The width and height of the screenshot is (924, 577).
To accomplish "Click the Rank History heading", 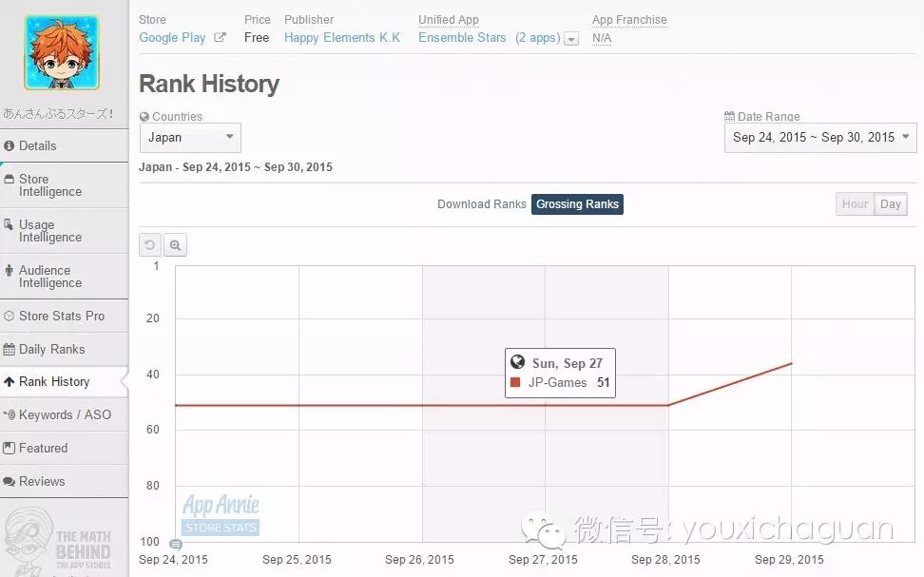I will point(209,84).
